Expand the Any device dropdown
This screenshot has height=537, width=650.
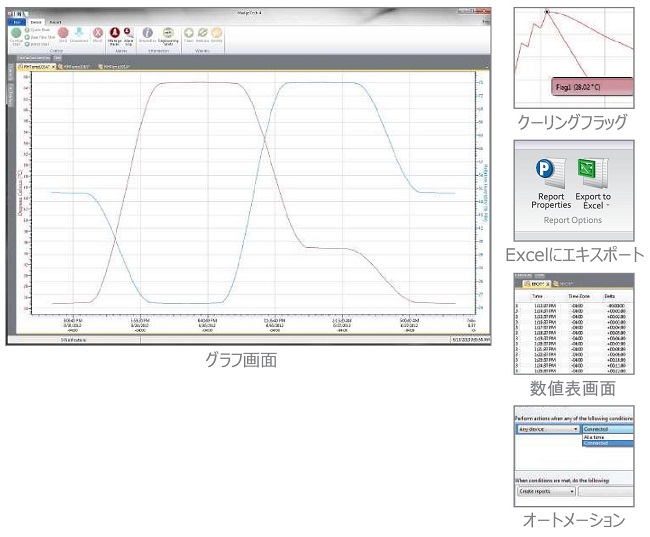(547, 428)
